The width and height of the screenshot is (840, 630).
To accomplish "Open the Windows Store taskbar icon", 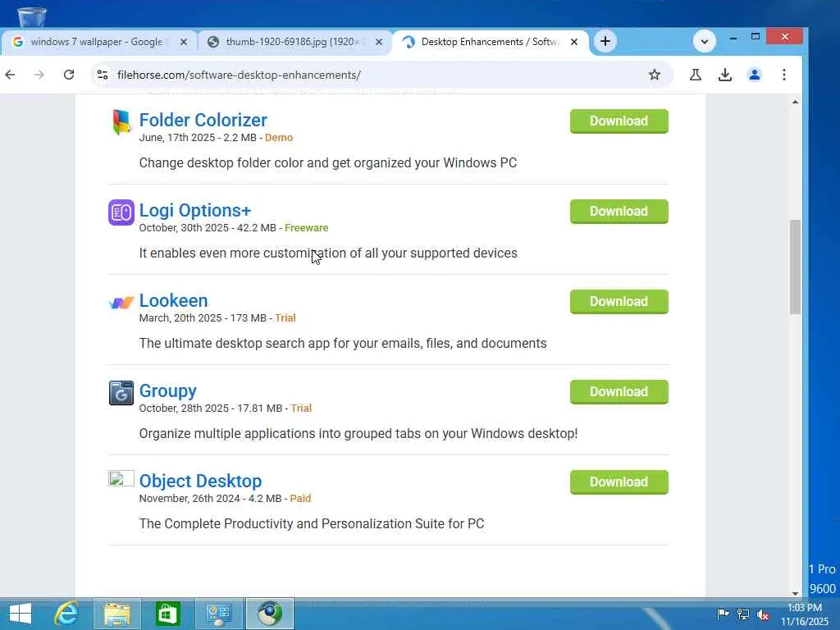I will pyautogui.click(x=167, y=614).
